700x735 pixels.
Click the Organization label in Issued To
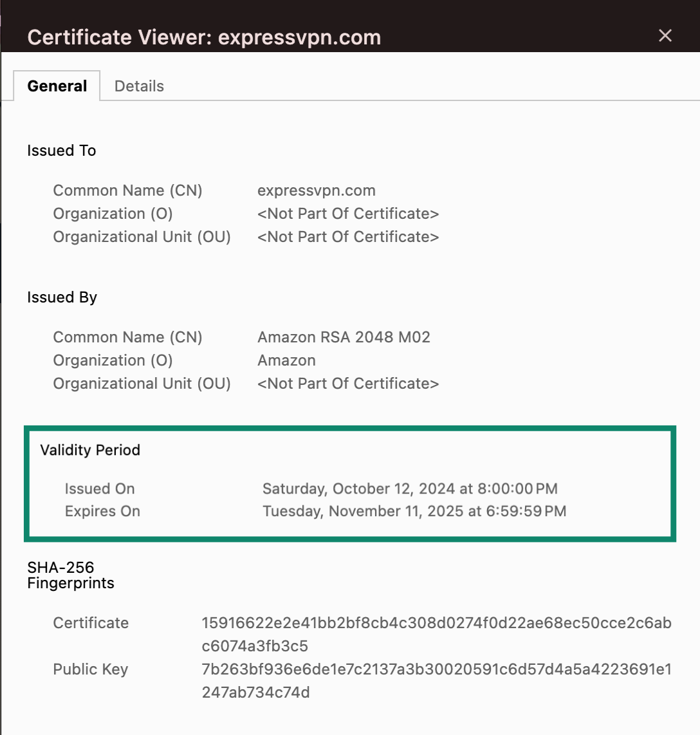tap(112, 214)
